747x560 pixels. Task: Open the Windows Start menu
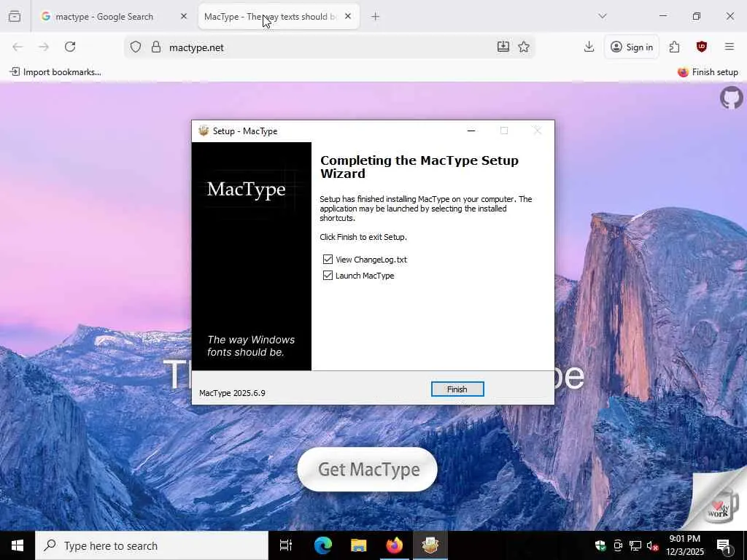pyautogui.click(x=18, y=545)
